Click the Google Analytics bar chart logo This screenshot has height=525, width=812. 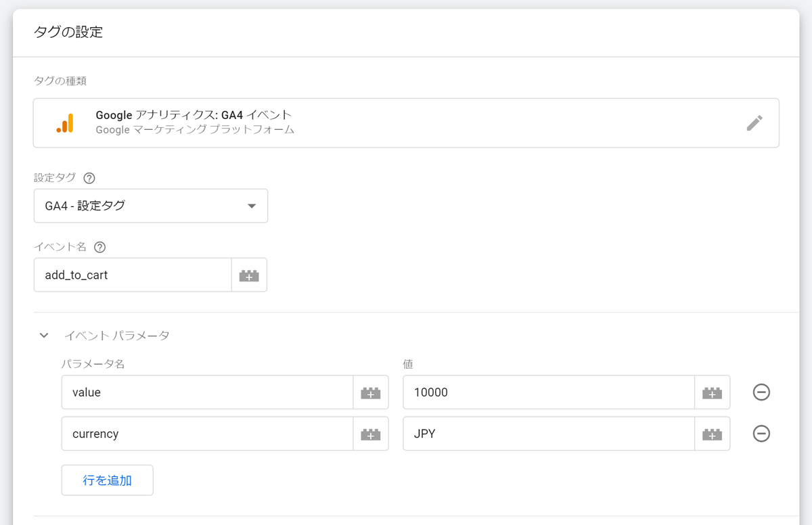(65, 122)
